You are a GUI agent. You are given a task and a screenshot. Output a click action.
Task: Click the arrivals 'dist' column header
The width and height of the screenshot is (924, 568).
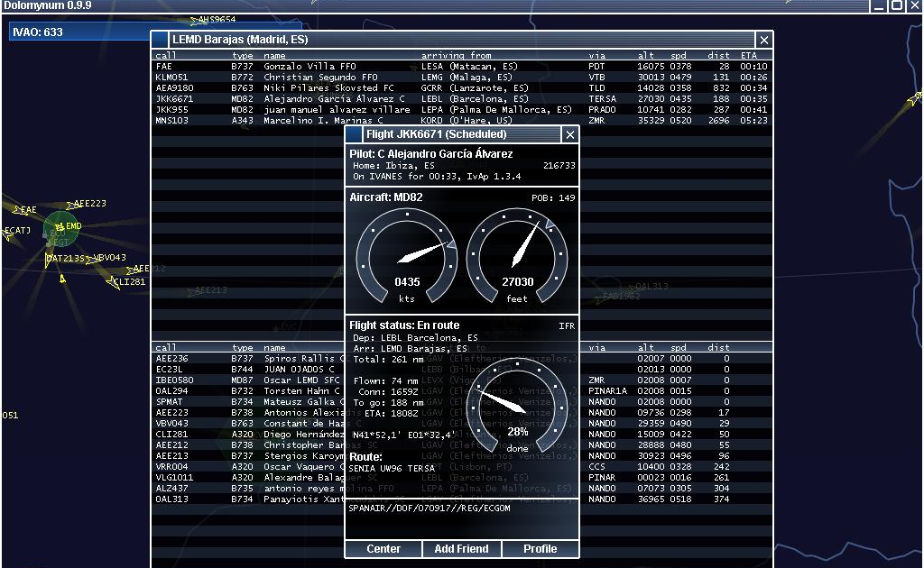click(x=719, y=55)
